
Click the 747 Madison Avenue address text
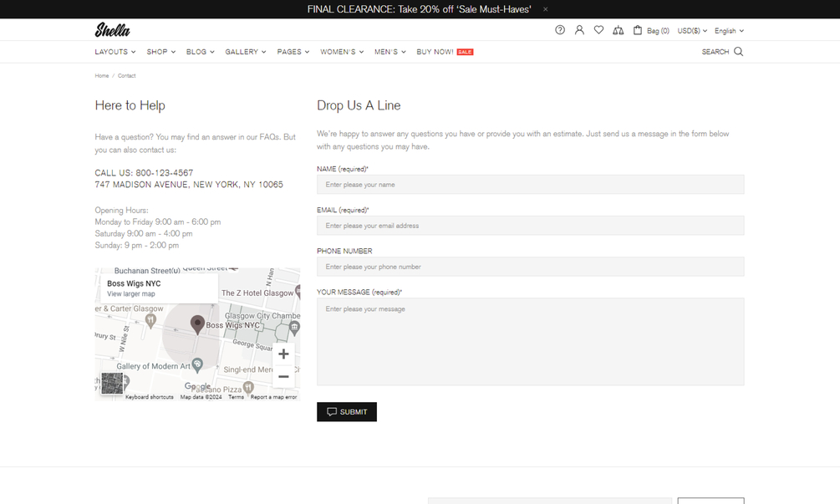click(x=189, y=185)
